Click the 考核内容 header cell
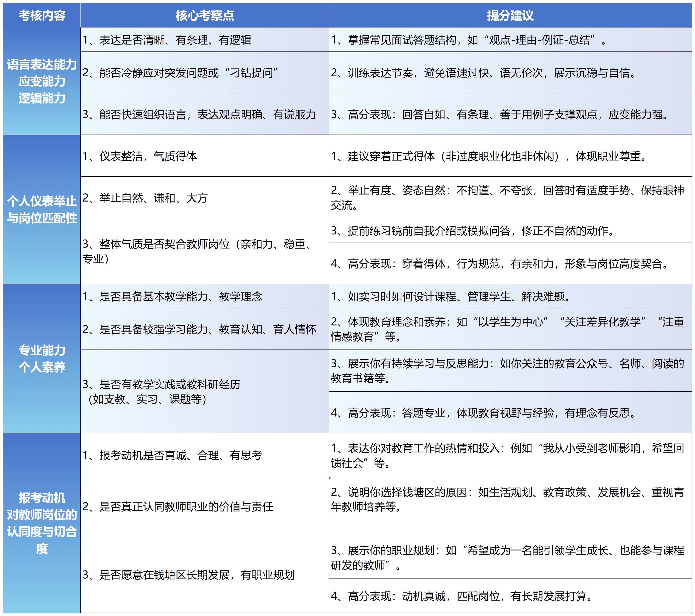Screen dimensions: 695x616 41,15
